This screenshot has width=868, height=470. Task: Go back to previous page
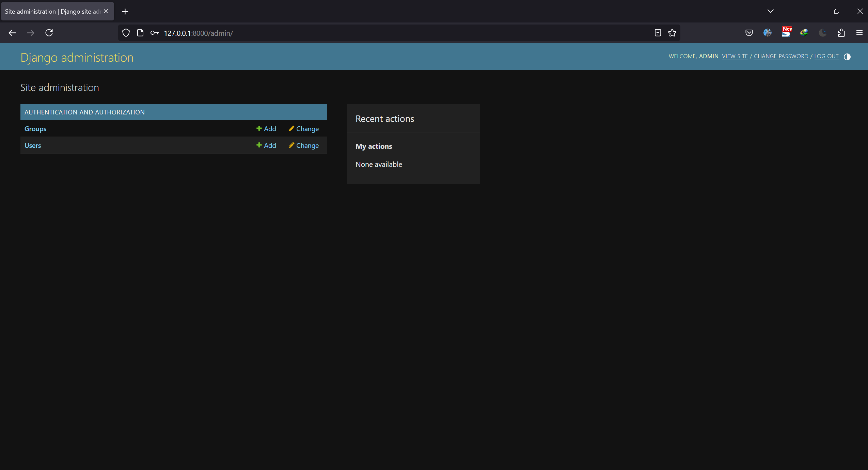tap(12, 33)
